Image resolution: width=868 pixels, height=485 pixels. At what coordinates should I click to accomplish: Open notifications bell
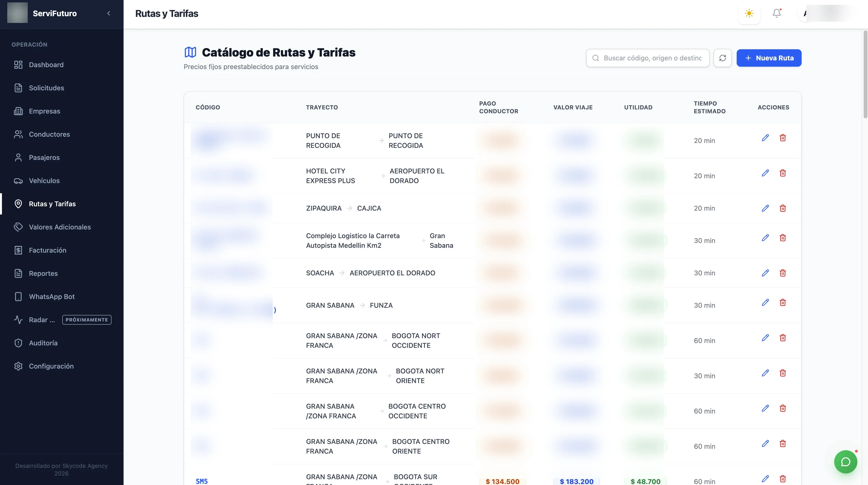777,14
